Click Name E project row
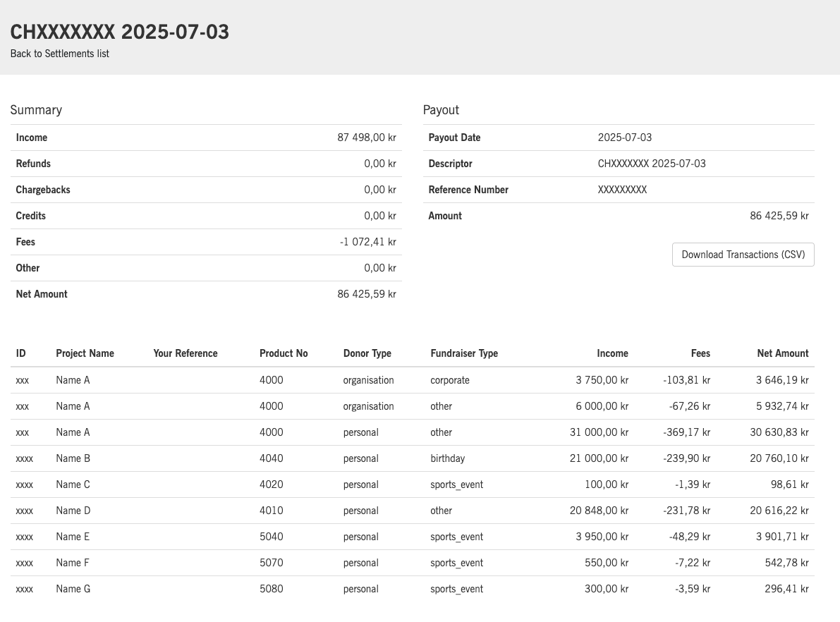The image size is (840, 622). 412,537
